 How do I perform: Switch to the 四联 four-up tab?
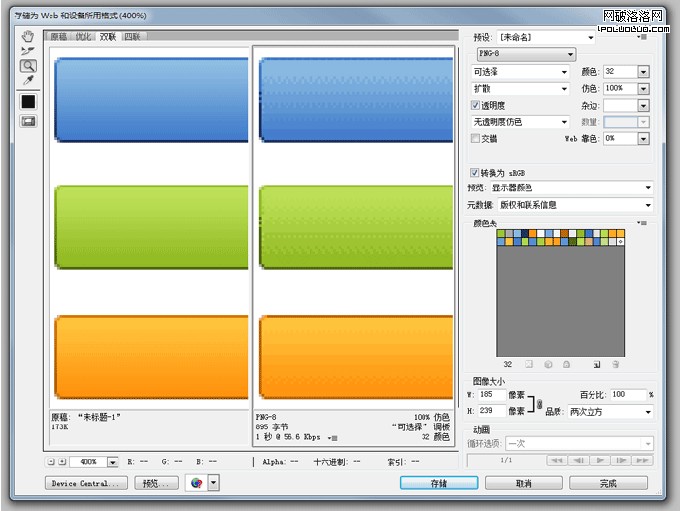click(x=131, y=36)
